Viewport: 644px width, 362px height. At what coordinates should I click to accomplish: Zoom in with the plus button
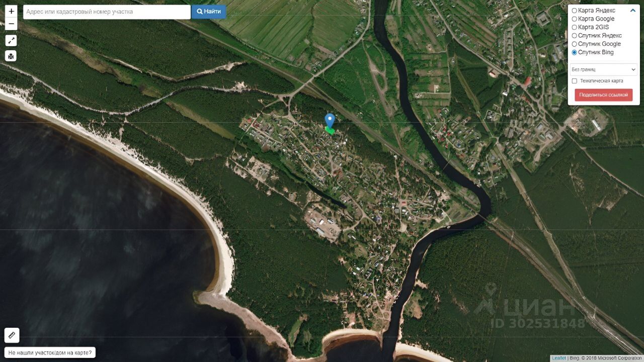pos(11,11)
